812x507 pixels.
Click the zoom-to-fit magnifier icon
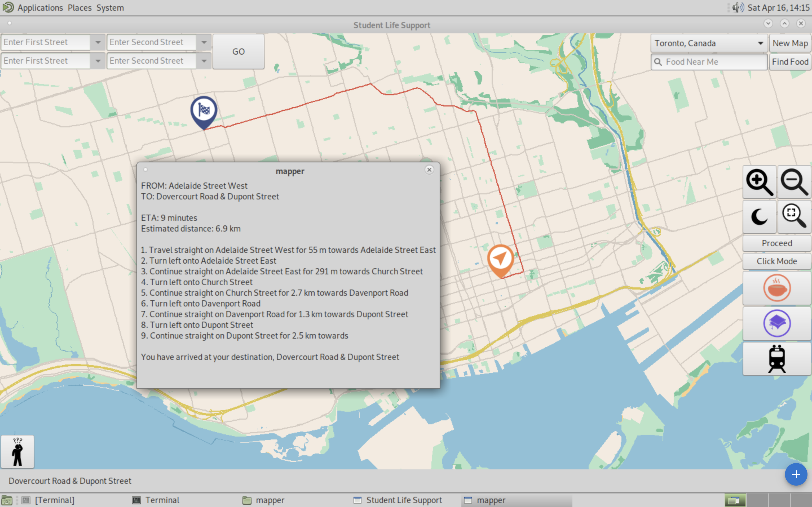(x=794, y=217)
